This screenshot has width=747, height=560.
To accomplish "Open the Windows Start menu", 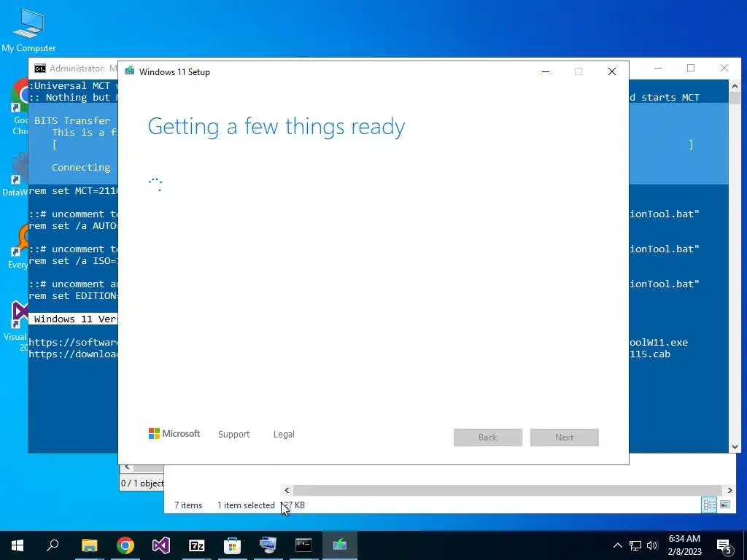I will pos(18,545).
